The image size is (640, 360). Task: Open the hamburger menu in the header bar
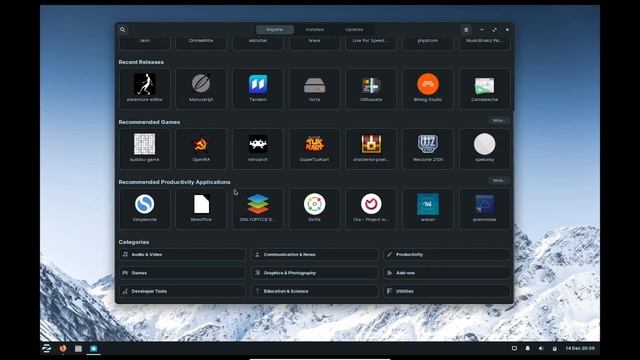coord(466,29)
